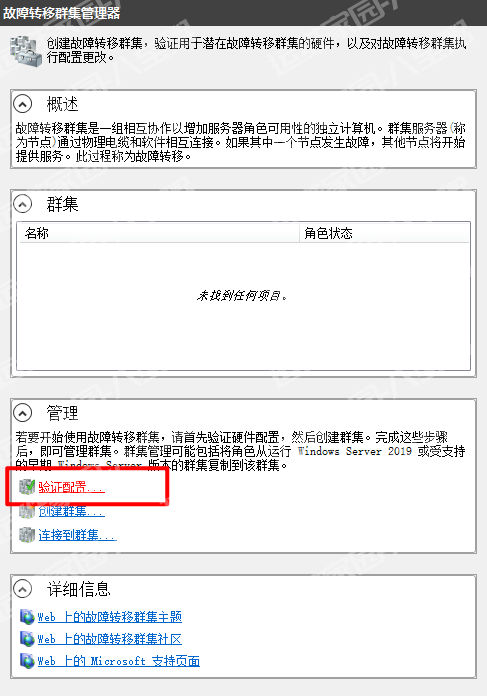Click the icon beside 验证配置 link
487x696 pixels.
tap(27, 487)
